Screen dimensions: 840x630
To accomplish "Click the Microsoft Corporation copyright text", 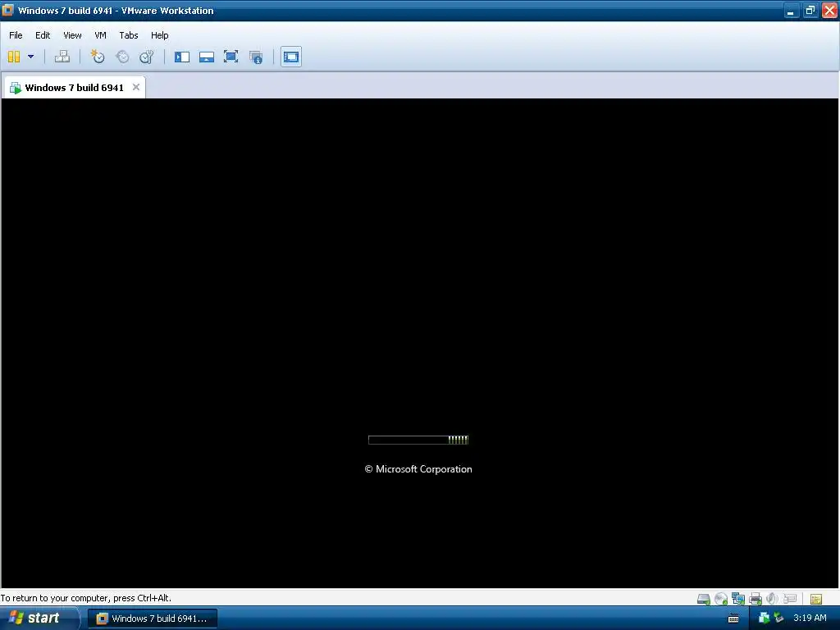I will tap(418, 469).
